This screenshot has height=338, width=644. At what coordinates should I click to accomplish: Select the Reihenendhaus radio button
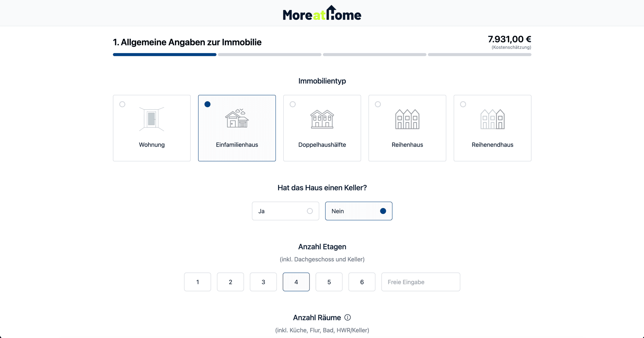point(463,104)
